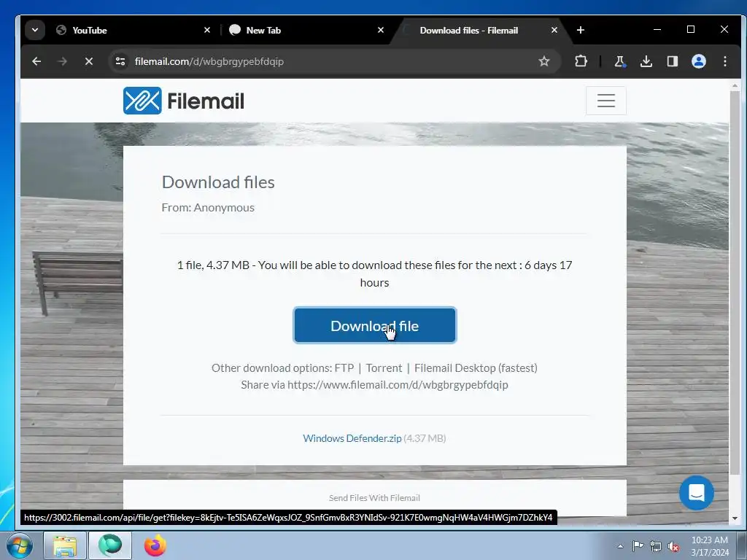Minimize the browser window
This screenshot has height=560, width=747.
657,29
